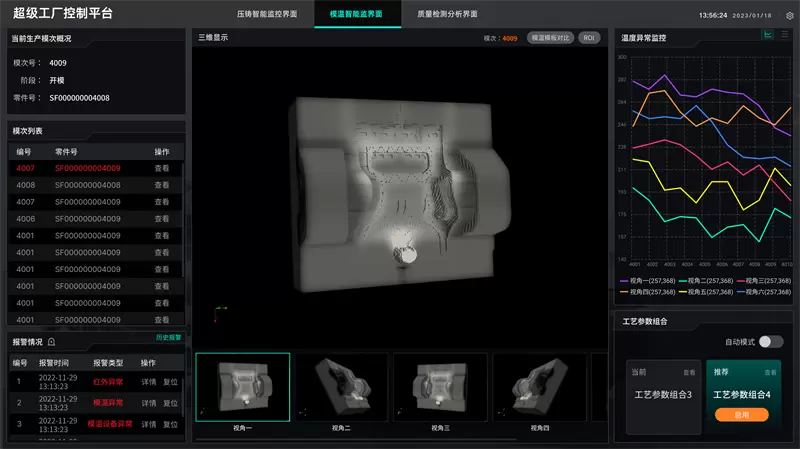Toggle 视角六 series in chart legend
This screenshot has width=800, height=449.
[763, 292]
